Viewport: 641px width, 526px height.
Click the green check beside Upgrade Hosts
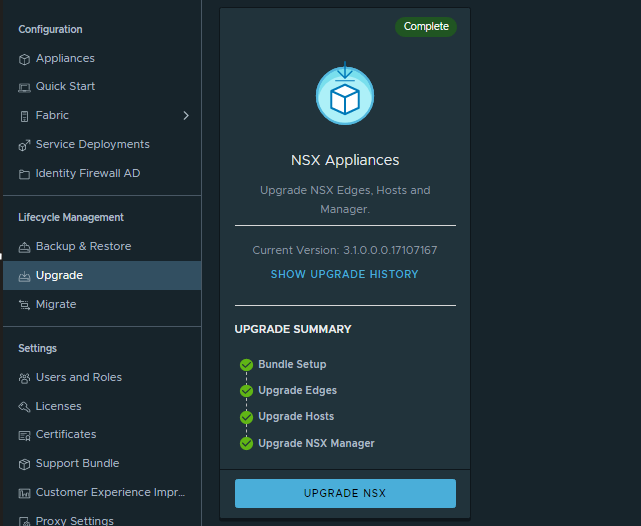click(x=247, y=417)
